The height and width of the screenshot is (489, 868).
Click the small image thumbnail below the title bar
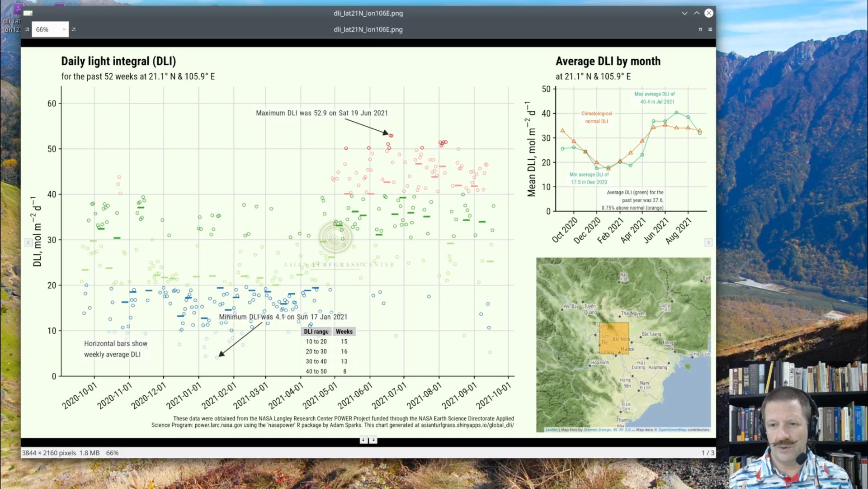click(28, 13)
